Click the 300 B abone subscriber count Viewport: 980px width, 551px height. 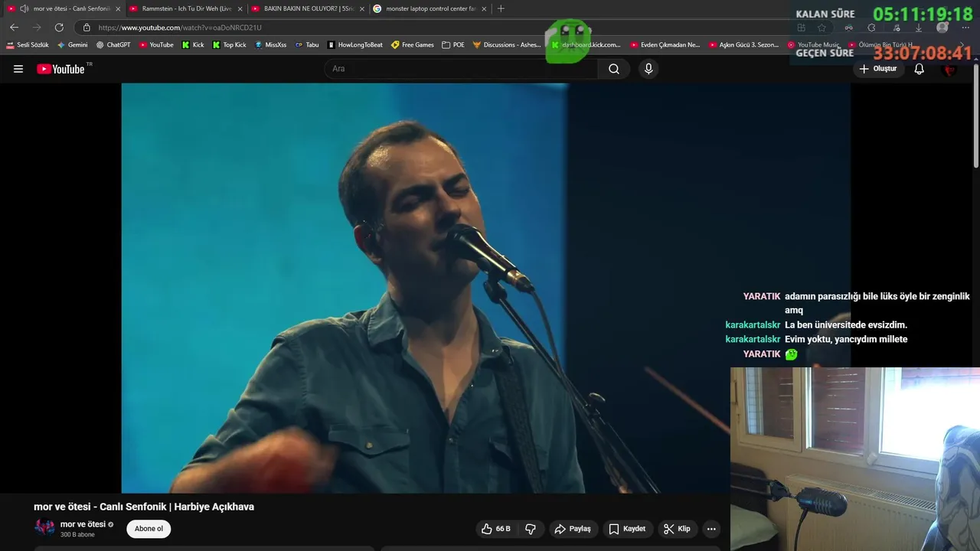point(77,535)
